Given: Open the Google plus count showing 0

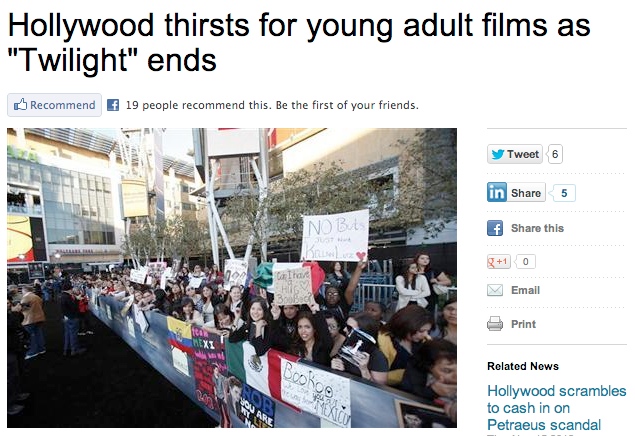Looking at the screenshot, I should 525,262.
